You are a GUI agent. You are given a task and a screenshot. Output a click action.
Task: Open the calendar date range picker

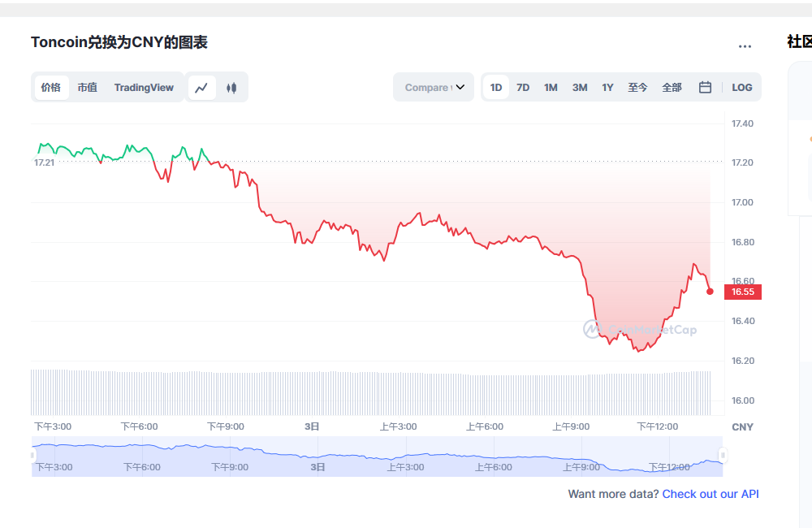pyautogui.click(x=705, y=87)
